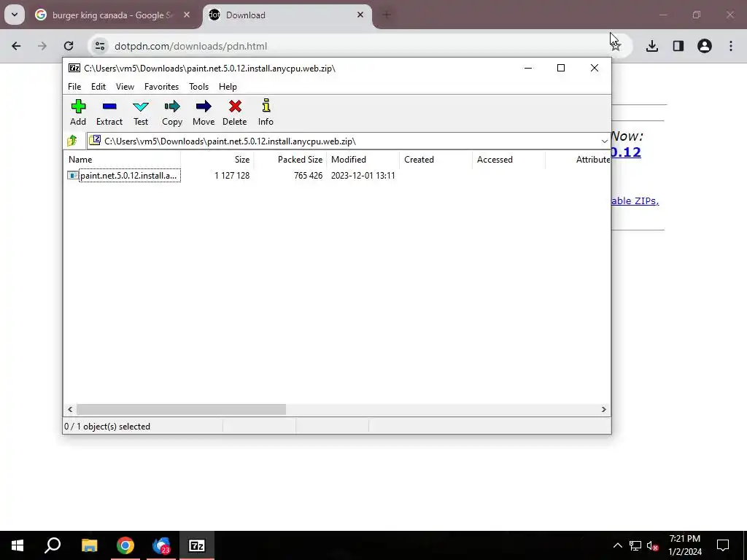Open taskbar Search

(53, 545)
